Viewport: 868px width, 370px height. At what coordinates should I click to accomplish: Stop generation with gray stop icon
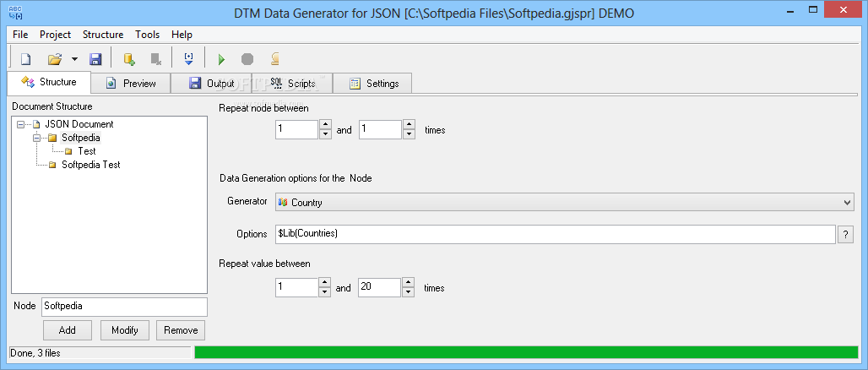pos(247,59)
